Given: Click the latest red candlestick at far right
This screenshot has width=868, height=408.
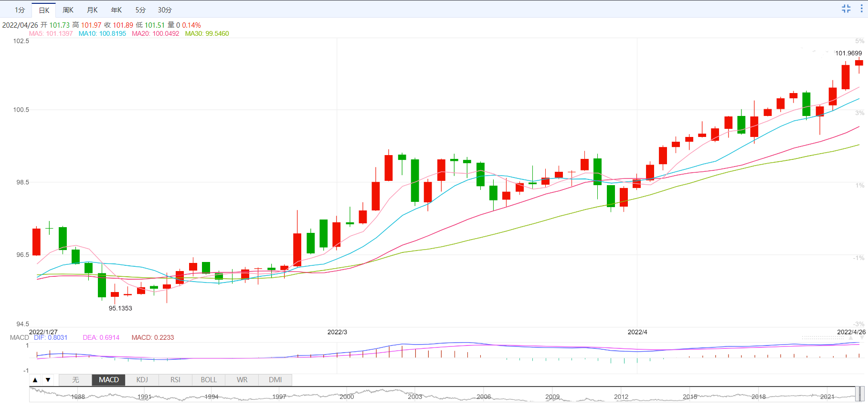Looking at the screenshot, I should pos(859,63).
